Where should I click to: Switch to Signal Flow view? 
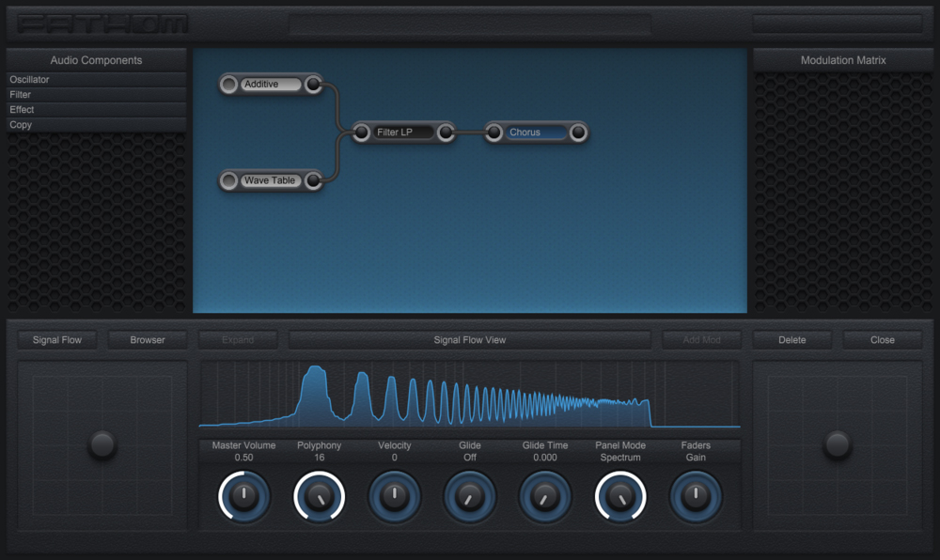coord(55,339)
